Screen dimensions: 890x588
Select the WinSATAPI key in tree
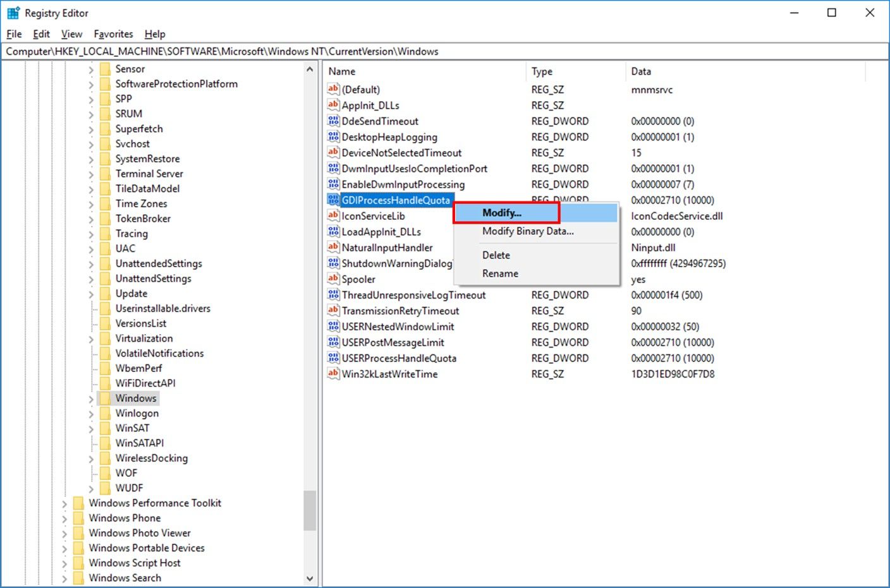pos(140,443)
